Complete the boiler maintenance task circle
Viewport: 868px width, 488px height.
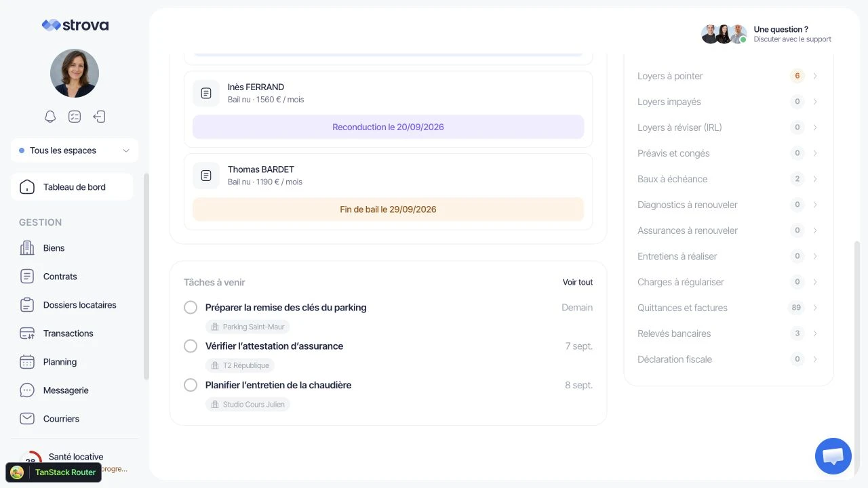tap(191, 385)
